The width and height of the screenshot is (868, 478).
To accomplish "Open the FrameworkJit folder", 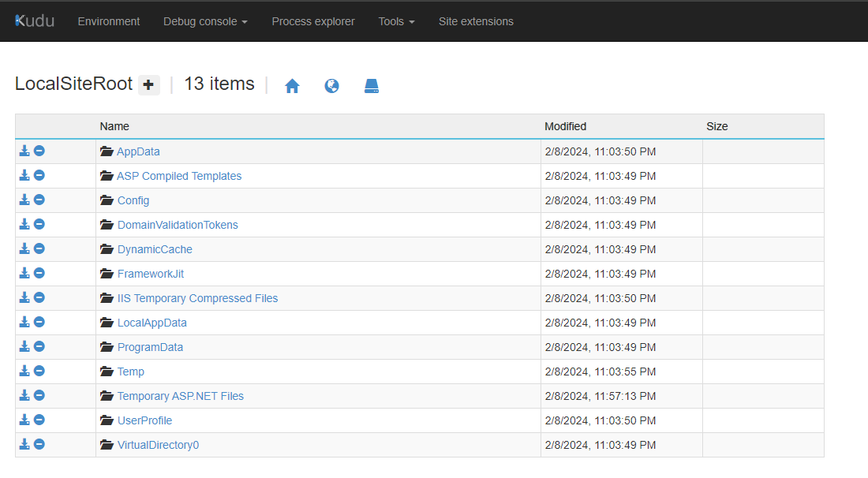I will tap(151, 273).
